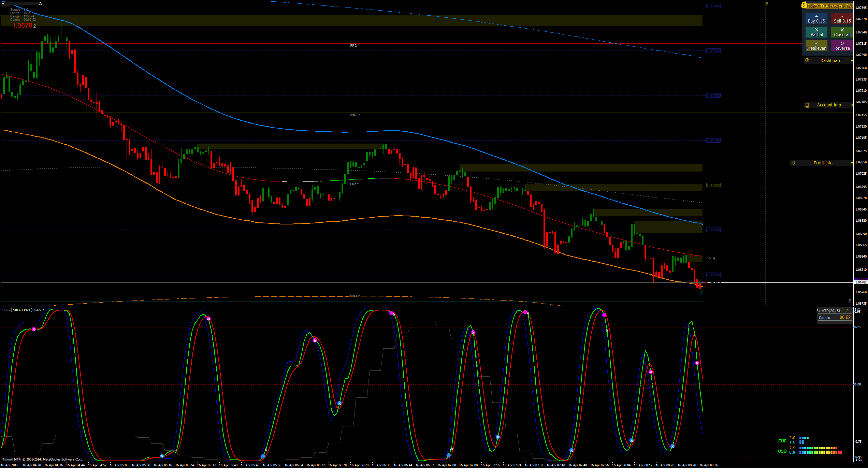Click the last magenta signal marker near 08:36
Image resolution: width=868 pixels, height=468 pixels.
click(697, 363)
